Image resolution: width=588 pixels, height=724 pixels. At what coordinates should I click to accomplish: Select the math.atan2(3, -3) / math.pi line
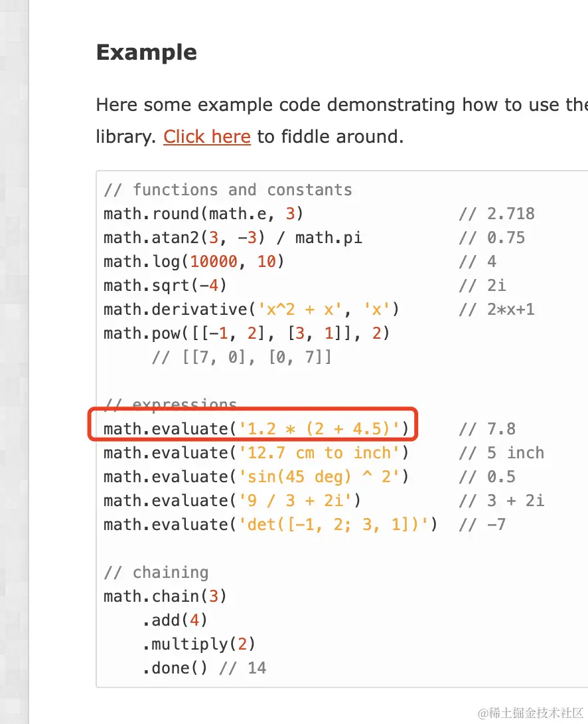click(x=233, y=238)
